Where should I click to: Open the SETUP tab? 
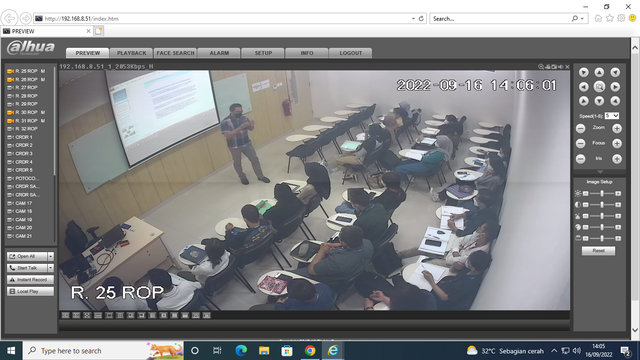coord(263,53)
